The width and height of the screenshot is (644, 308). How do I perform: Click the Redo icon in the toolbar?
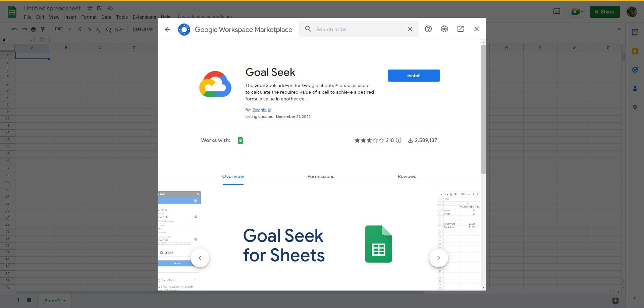24,29
